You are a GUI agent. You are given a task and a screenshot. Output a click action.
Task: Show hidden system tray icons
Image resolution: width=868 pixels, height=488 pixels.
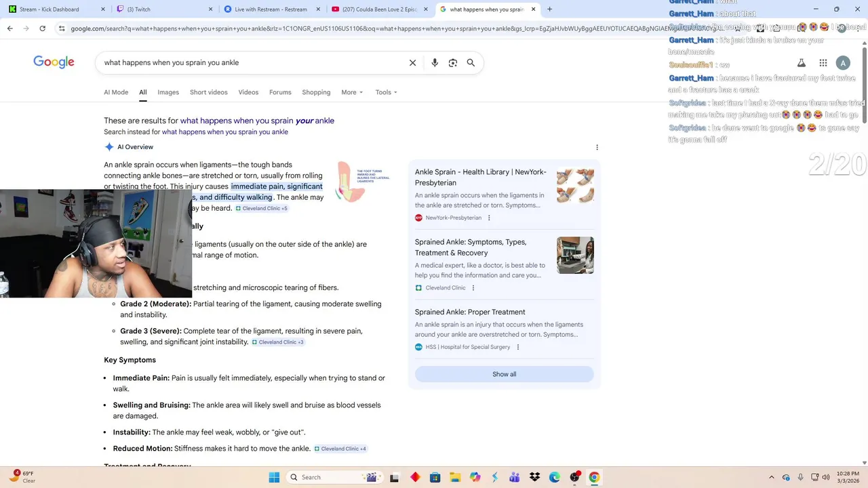(771, 477)
